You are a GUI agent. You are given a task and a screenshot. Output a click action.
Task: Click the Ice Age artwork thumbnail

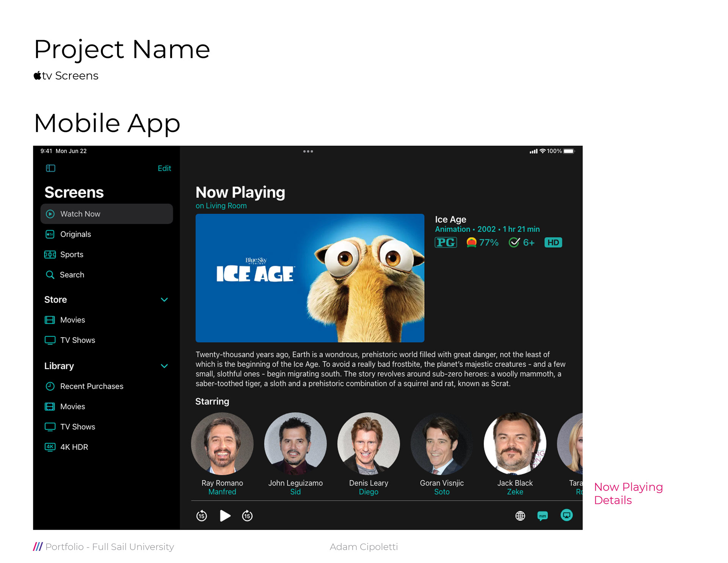tap(310, 278)
